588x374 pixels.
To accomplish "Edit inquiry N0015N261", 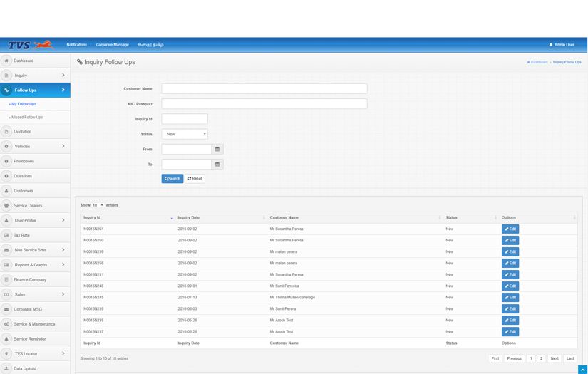I will tap(510, 229).
